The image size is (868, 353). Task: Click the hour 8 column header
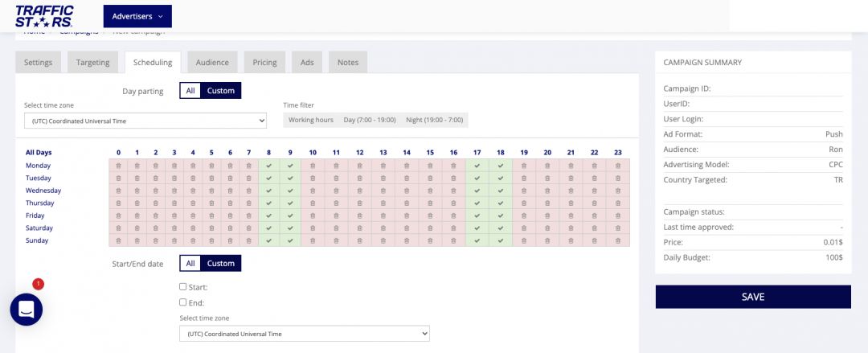coord(268,153)
